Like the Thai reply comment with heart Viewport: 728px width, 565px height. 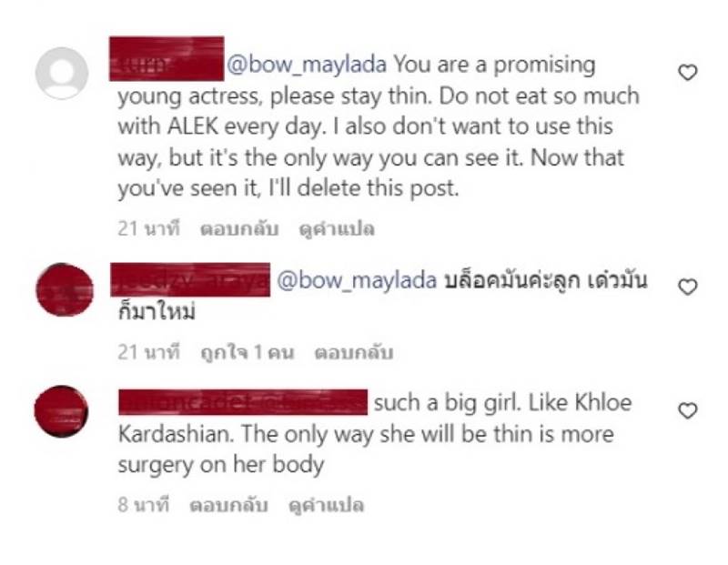coord(688,287)
